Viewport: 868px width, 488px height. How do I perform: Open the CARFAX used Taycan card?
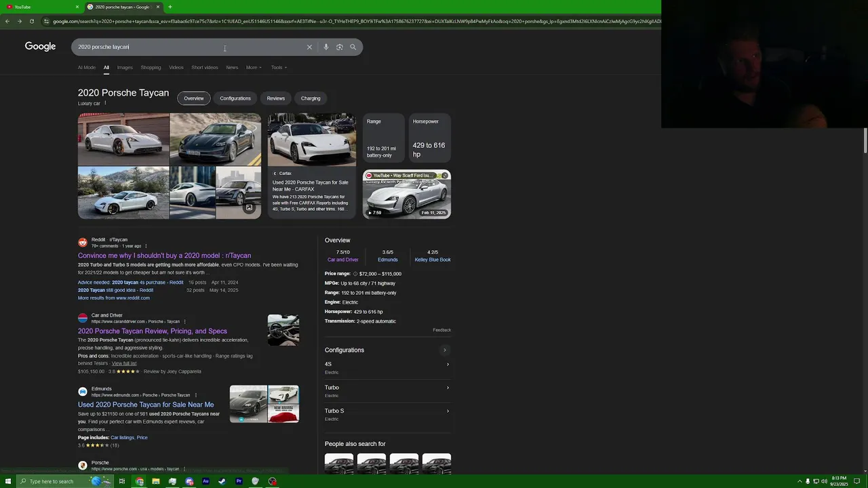312,165
